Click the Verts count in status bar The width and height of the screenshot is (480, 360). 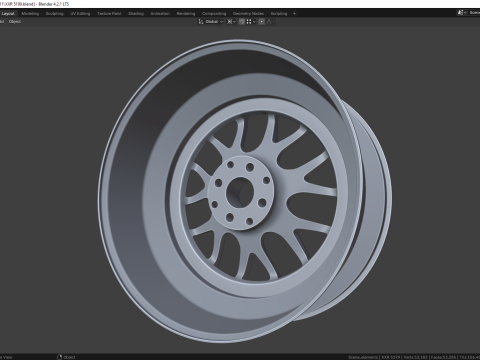[x=416, y=357]
